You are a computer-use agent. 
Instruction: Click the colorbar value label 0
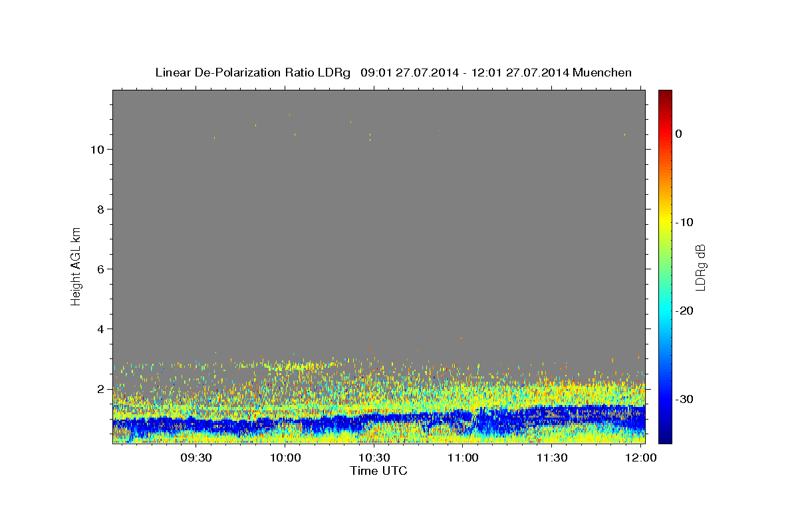point(678,134)
